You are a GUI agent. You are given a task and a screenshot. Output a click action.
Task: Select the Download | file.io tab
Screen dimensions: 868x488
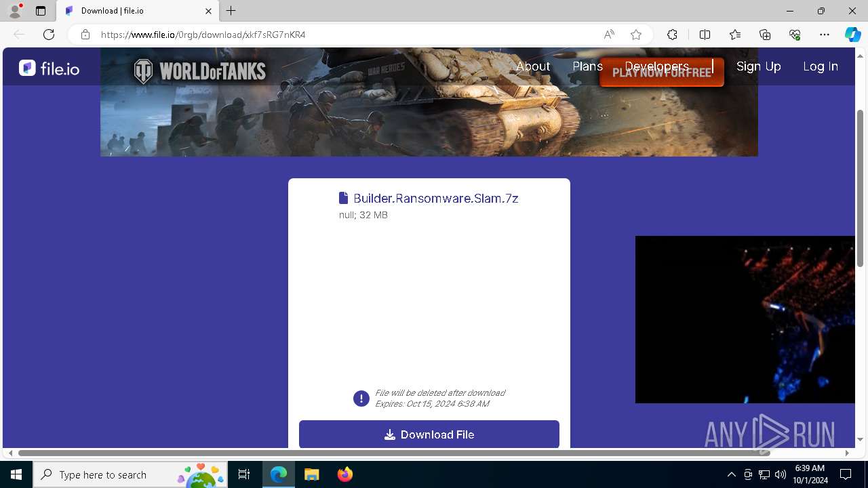pos(137,11)
